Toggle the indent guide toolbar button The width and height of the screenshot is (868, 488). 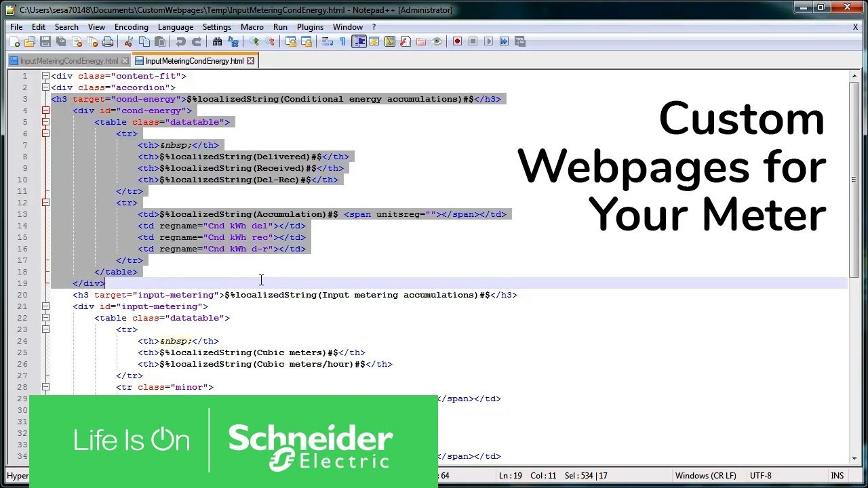[x=359, y=41]
